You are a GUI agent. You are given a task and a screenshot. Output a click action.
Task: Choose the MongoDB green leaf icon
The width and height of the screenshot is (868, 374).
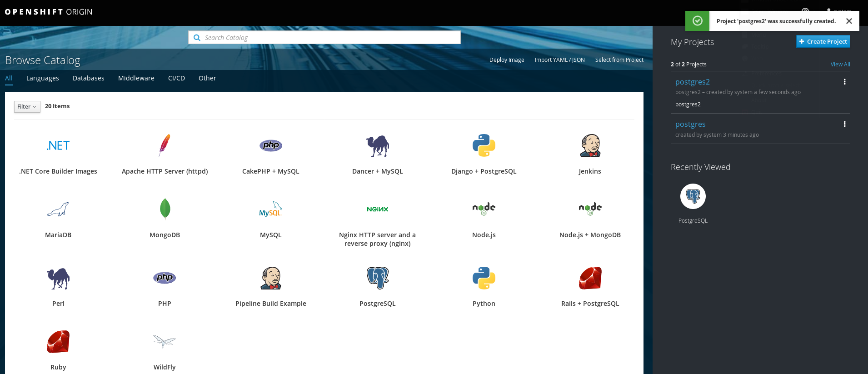click(165, 209)
